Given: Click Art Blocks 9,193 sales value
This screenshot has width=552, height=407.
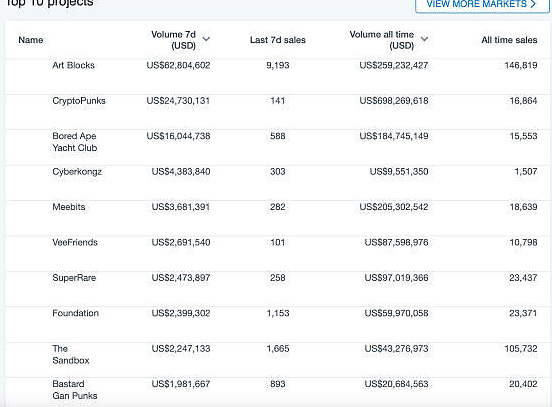Looking at the screenshot, I should (x=278, y=65).
